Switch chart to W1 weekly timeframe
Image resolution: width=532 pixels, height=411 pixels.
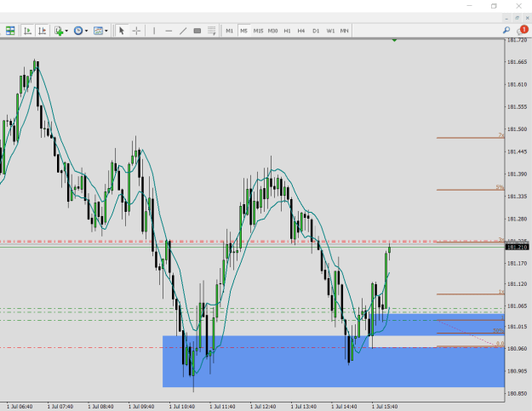(330, 31)
